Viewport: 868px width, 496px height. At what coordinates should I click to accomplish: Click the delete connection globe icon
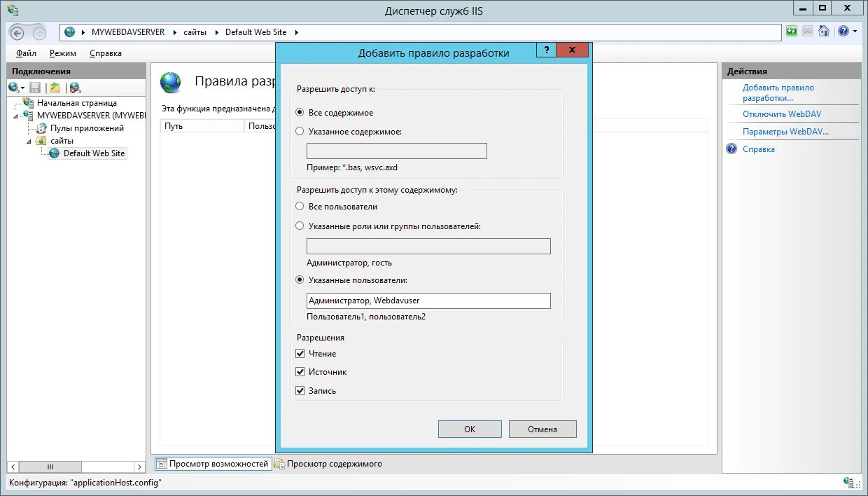(75, 88)
